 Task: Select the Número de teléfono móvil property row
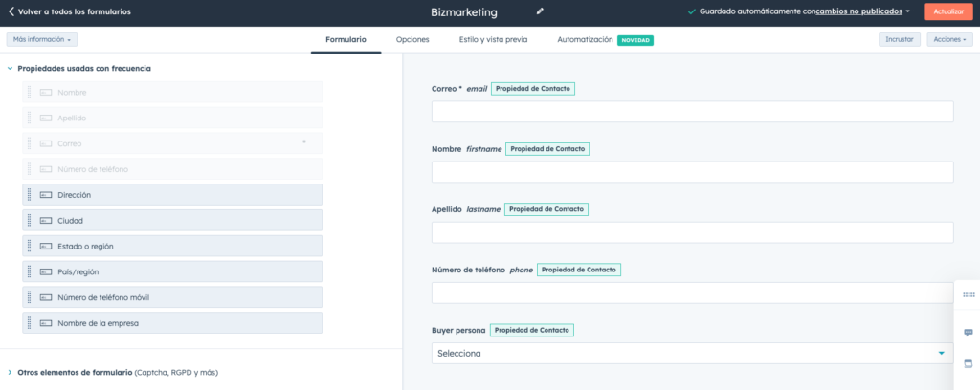(172, 297)
